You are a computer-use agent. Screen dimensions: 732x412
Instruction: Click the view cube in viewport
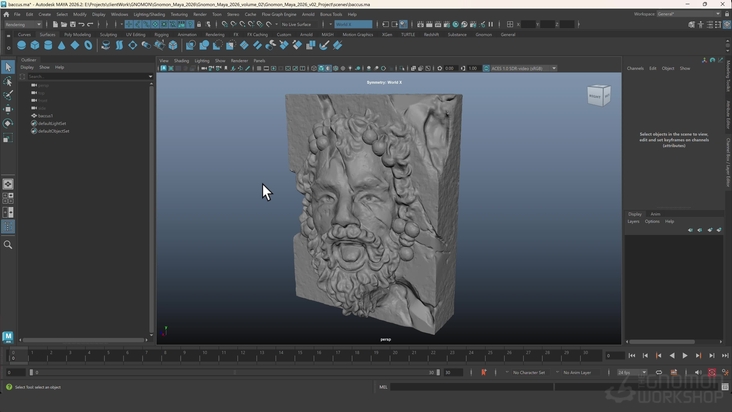click(598, 95)
